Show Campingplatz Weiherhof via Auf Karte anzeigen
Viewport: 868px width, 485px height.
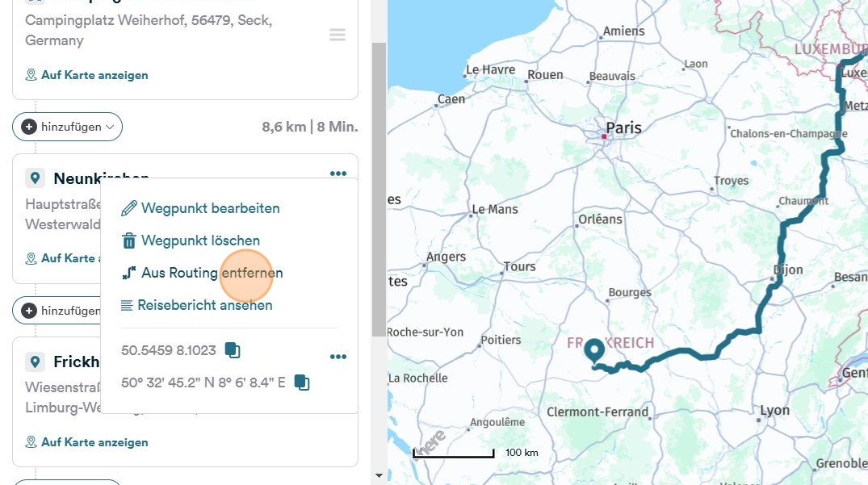(87, 75)
